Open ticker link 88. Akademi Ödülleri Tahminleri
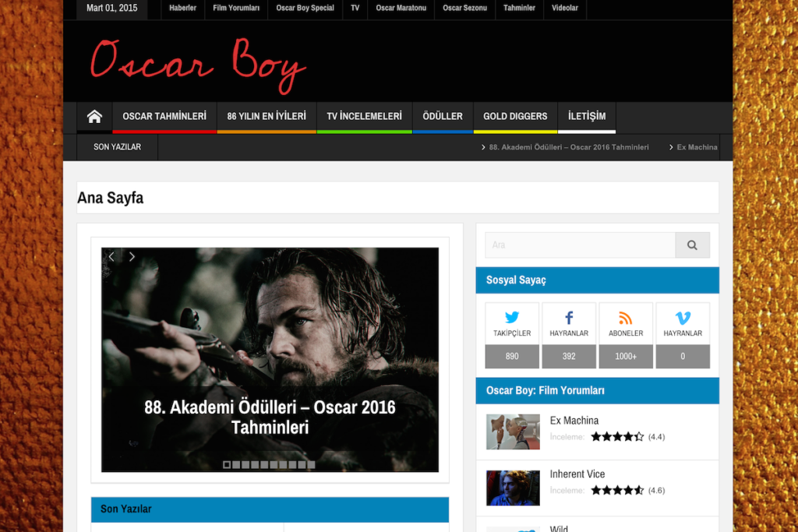Image resolution: width=798 pixels, height=532 pixels. tap(568, 147)
